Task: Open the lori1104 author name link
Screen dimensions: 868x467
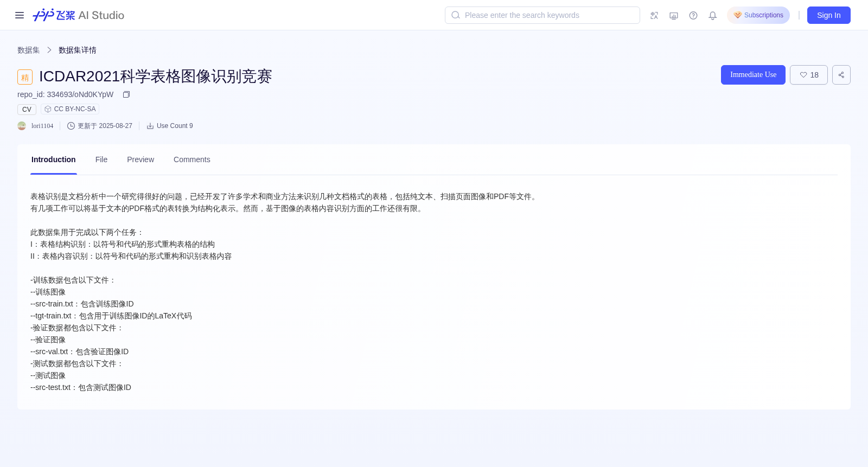Action: [42, 126]
